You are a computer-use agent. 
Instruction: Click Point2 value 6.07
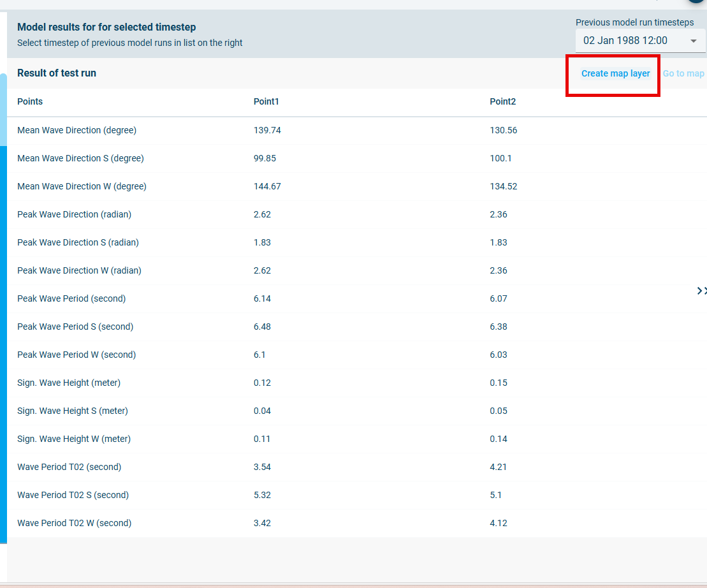tap(499, 298)
